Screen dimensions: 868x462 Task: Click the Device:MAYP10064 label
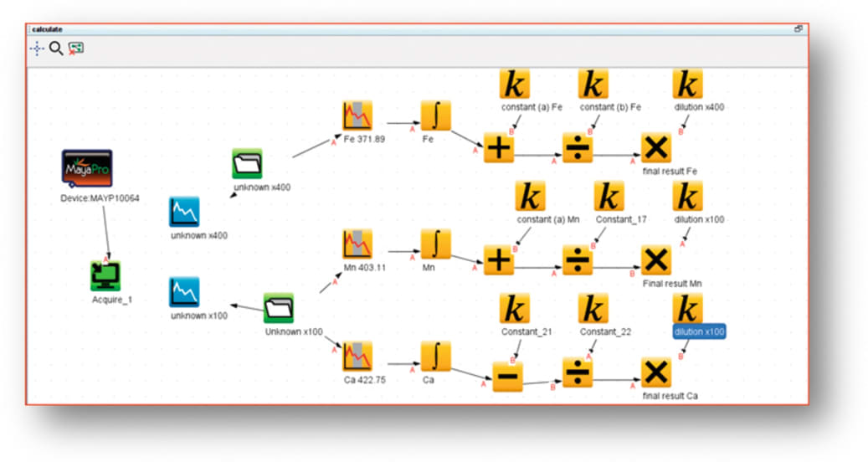(x=100, y=198)
